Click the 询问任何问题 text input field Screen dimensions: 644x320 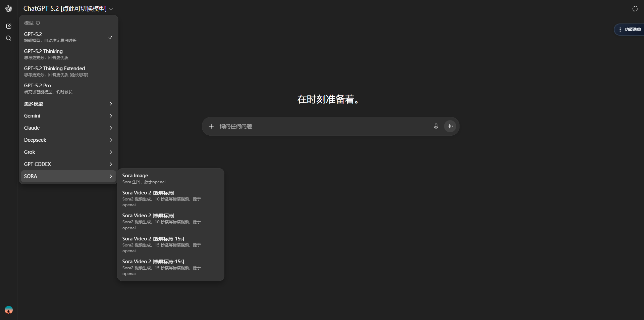pos(322,126)
